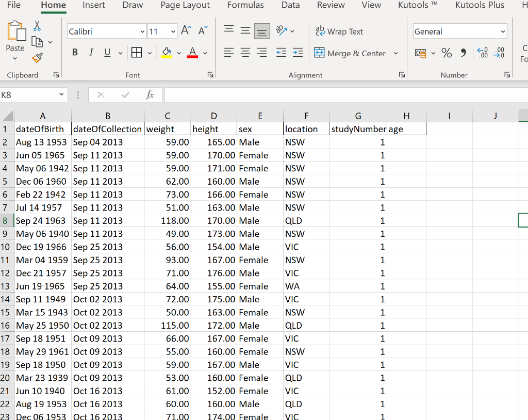Increase indent
This screenshot has height=420, width=528.
[298, 53]
